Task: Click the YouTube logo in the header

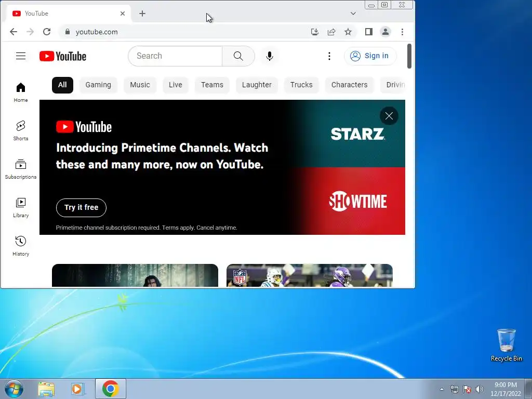Action: tap(63, 56)
